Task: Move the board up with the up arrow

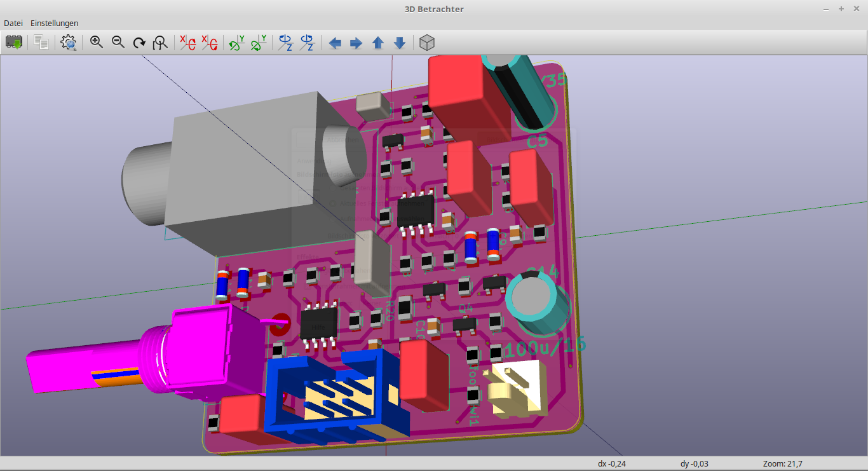Action: point(378,43)
